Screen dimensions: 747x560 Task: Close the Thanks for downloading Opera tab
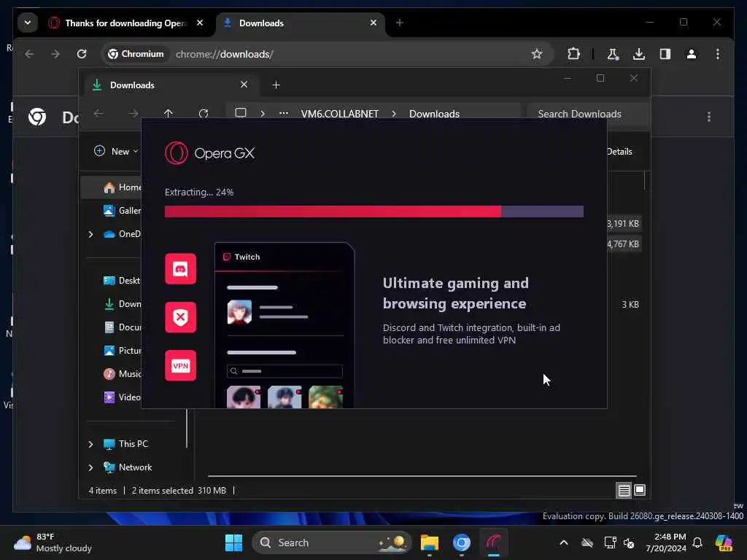[200, 23]
